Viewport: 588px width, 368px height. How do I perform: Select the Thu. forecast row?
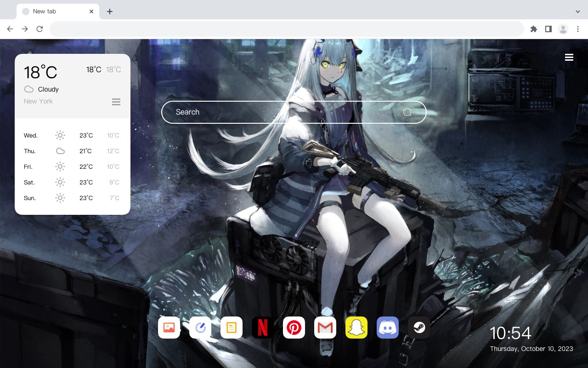[73, 151]
